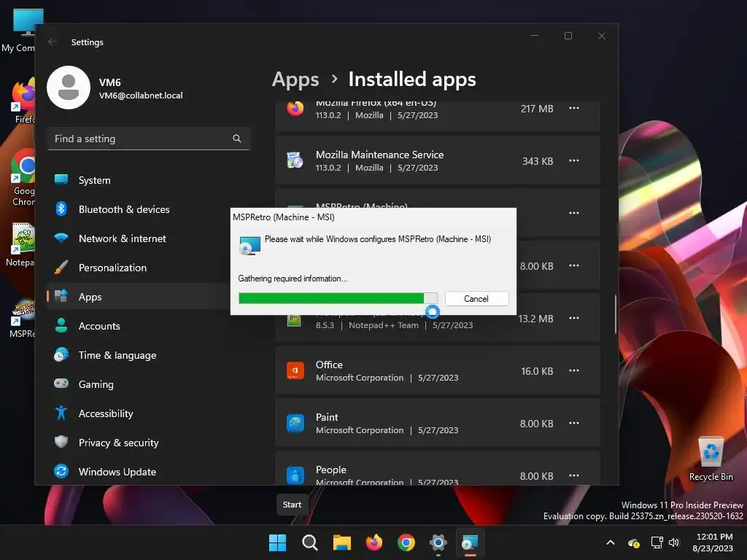Click the green installer progress bar
Screen dimensions: 747x560
338,298
